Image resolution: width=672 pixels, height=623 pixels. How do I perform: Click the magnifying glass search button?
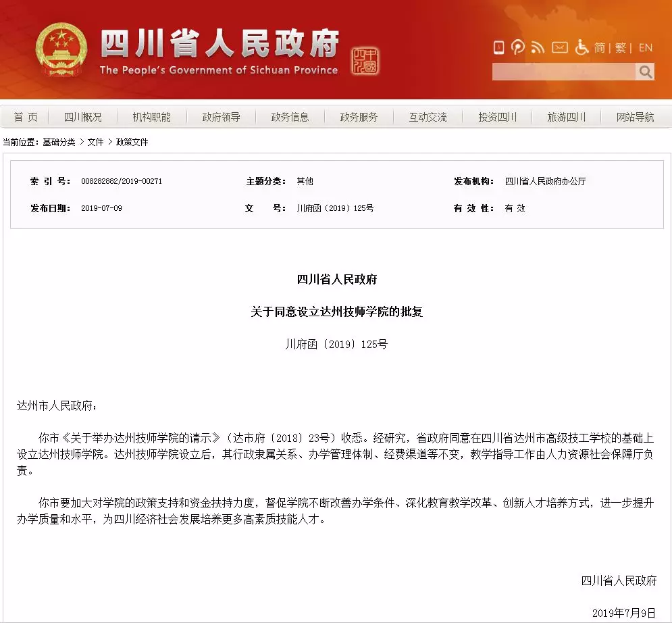[645, 72]
